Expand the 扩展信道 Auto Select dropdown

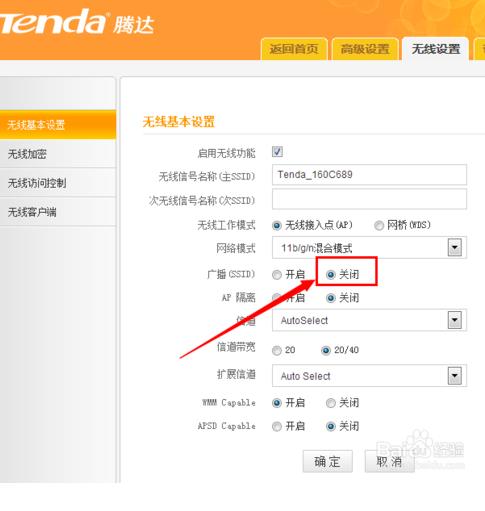pos(369,376)
